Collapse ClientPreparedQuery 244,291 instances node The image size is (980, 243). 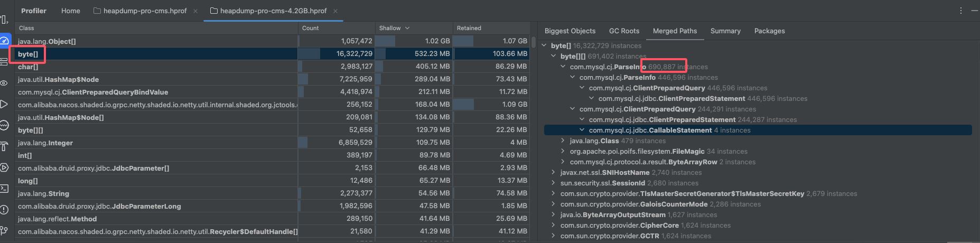point(573,109)
